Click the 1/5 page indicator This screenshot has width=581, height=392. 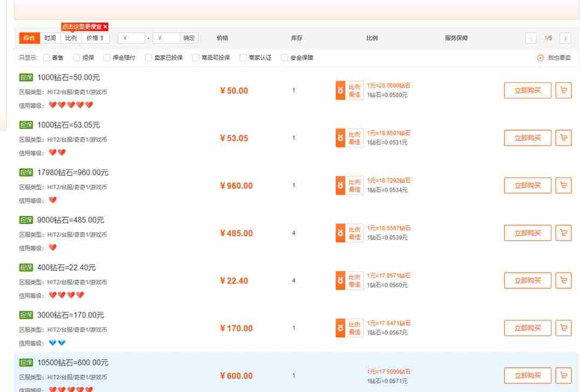point(548,38)
